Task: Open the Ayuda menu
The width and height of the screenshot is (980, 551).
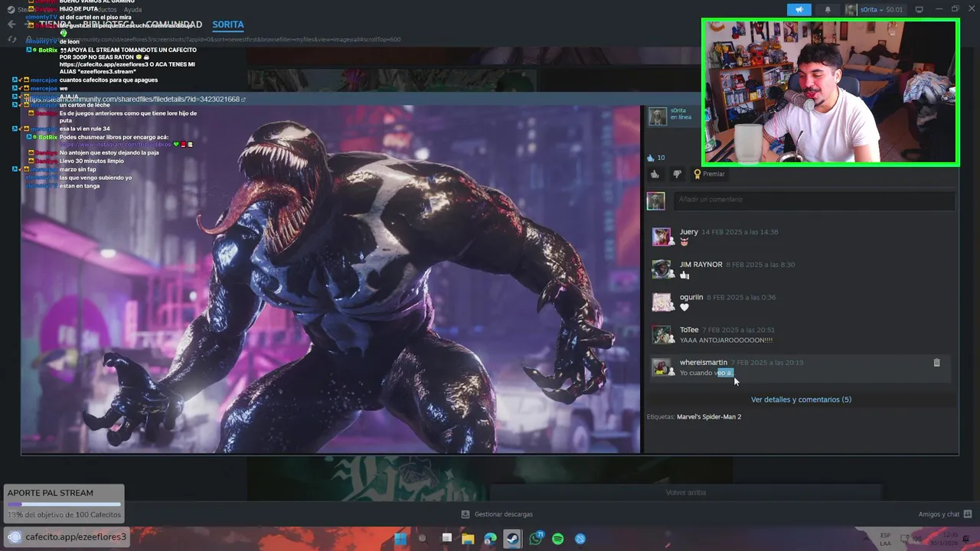Action: 132,10
